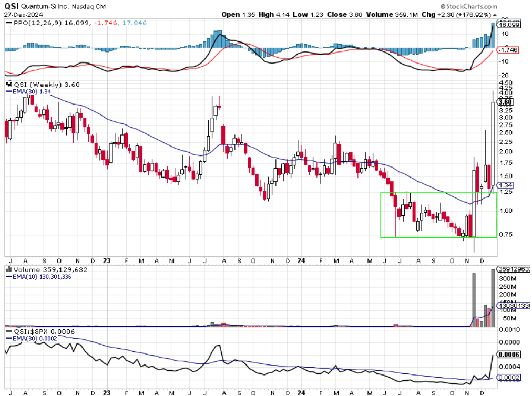Select the volume bars icon in the Volume panel
This screenshot has height=396, width=532.
coord(9,268)
